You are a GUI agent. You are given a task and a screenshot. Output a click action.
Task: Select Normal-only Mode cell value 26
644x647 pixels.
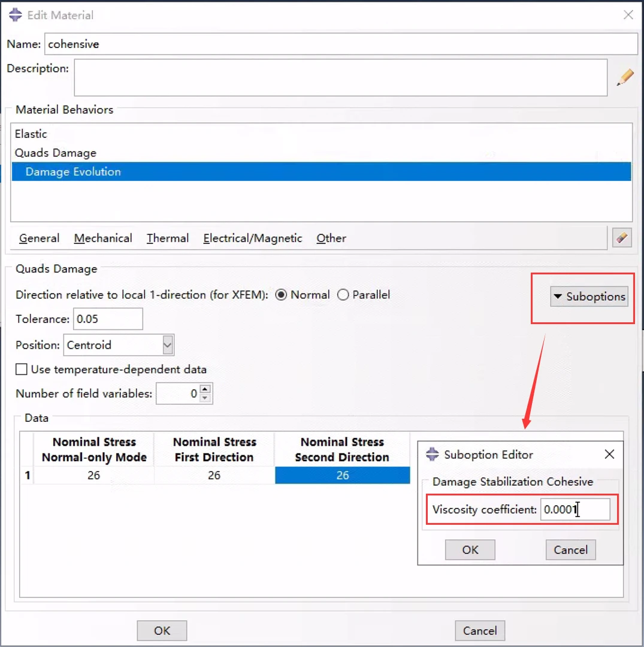pyautogui.click(x=93, y=475)
